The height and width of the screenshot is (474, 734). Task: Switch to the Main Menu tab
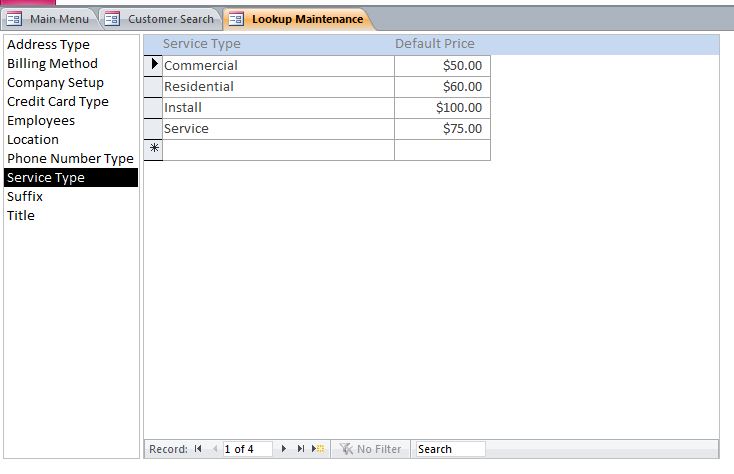(x=49, y=19)
